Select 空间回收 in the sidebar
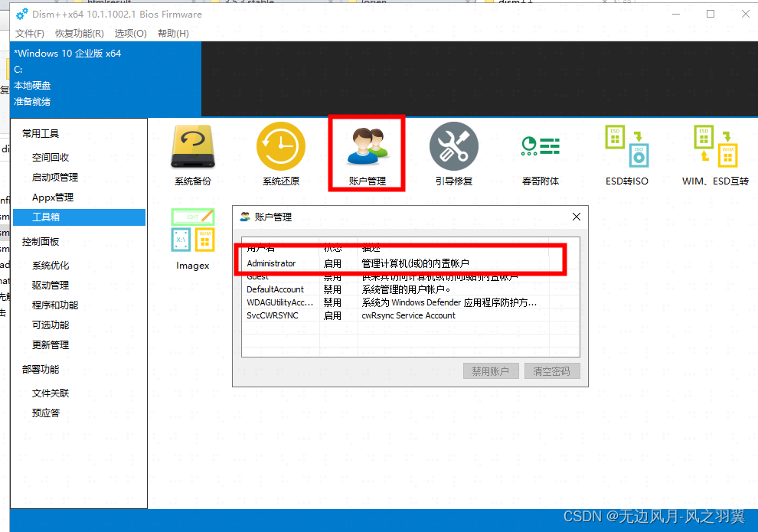The height and width of the screenshot is (532, 758). coord(51,157)
